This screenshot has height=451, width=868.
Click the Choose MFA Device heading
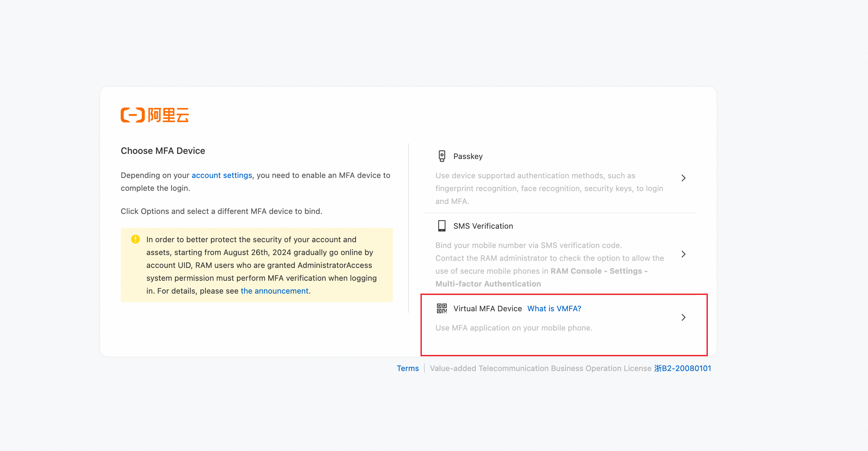tap(163, 151)
